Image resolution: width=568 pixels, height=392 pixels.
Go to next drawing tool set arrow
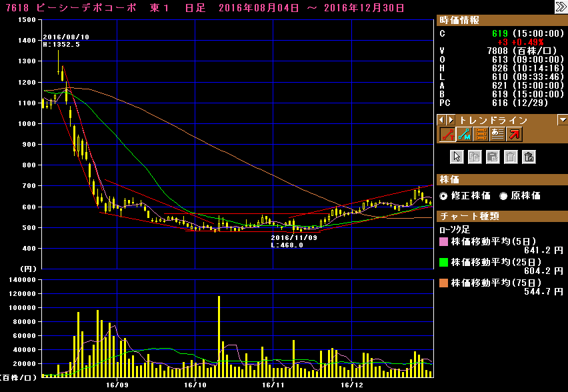451,121
